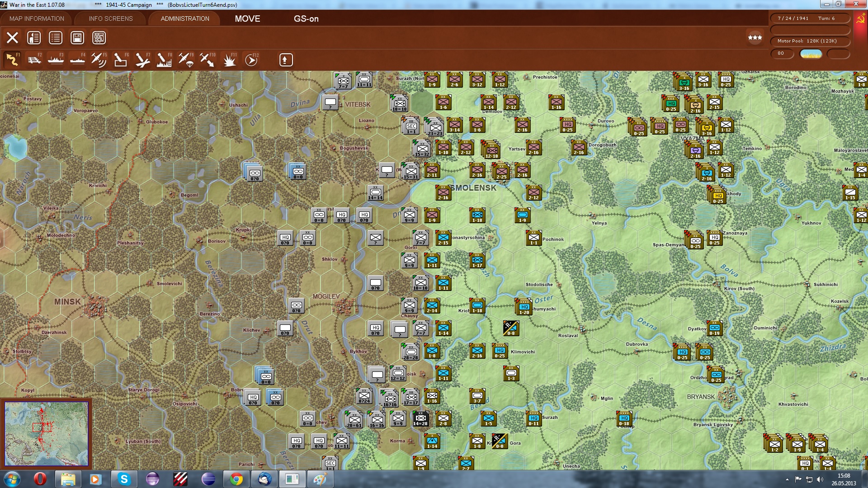Viewport: 868px width, 488px height.
Task: Click the X exit icon in Administration toolbar
Action: pos(12,38)
